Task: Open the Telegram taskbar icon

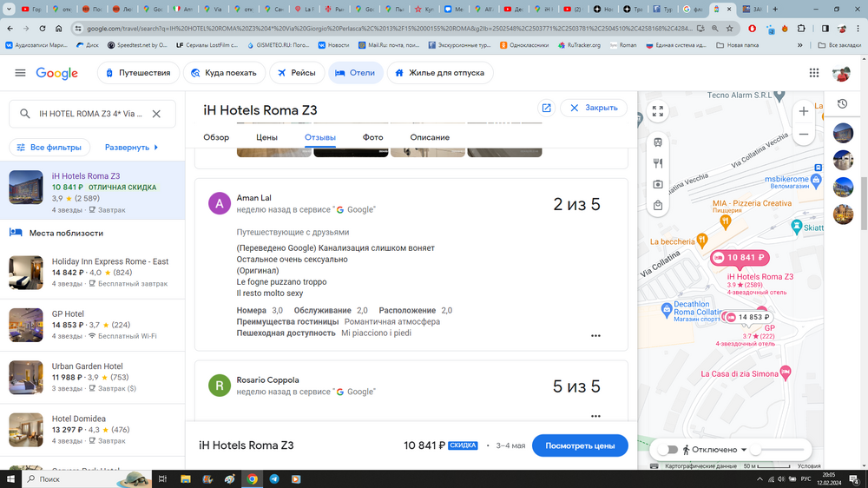Action: coord(274,479)
